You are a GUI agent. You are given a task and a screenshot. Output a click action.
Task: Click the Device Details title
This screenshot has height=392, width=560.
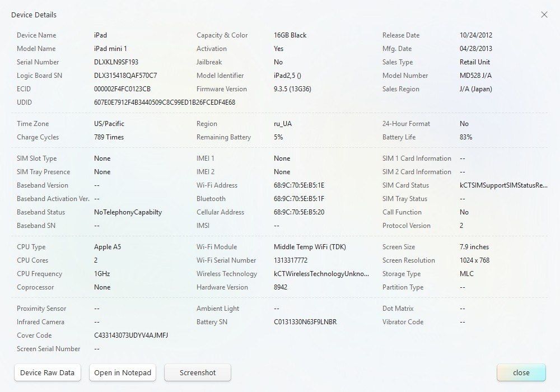tap(34, 15)
